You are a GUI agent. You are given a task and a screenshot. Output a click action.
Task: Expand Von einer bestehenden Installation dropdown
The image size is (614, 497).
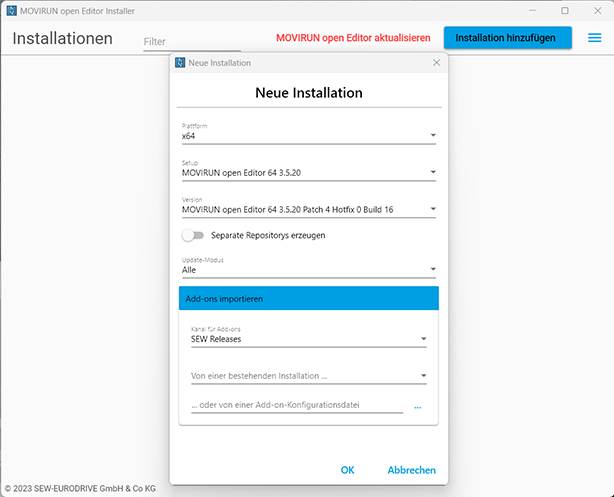point(424,376)
